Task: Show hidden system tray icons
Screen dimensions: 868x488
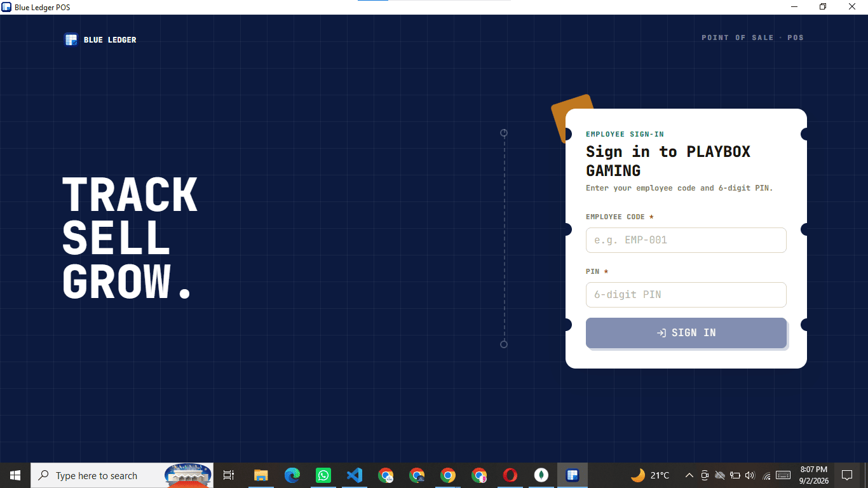Action: tap(689, 475)
